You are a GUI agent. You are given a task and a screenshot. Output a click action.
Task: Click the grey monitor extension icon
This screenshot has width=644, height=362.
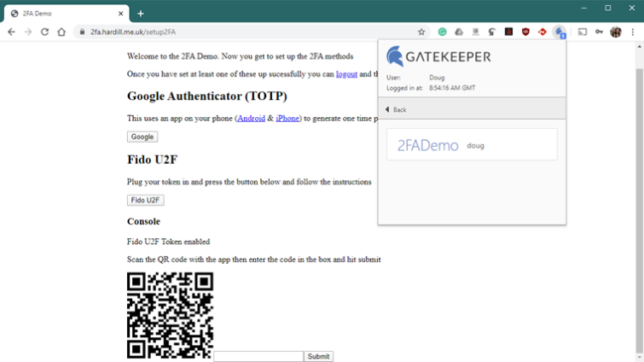coord(476,32)
